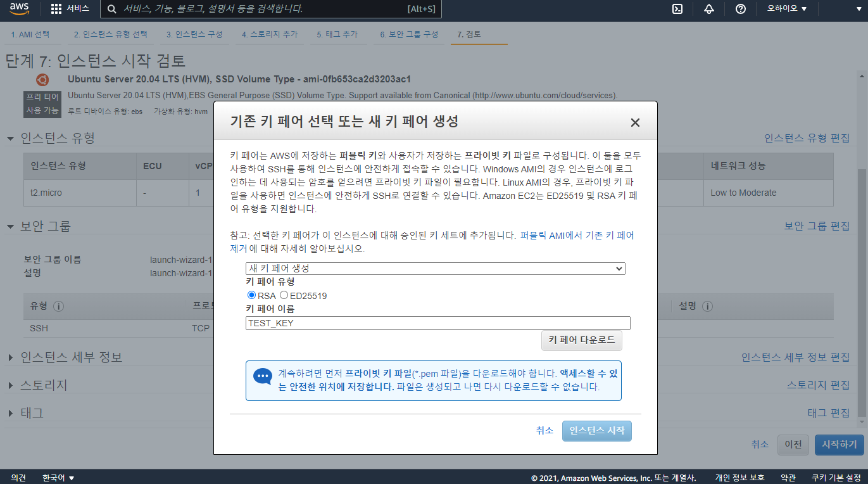
Task: Select the 7. 검토 tab
Action: pyautogui.click(x=469, y=34)
